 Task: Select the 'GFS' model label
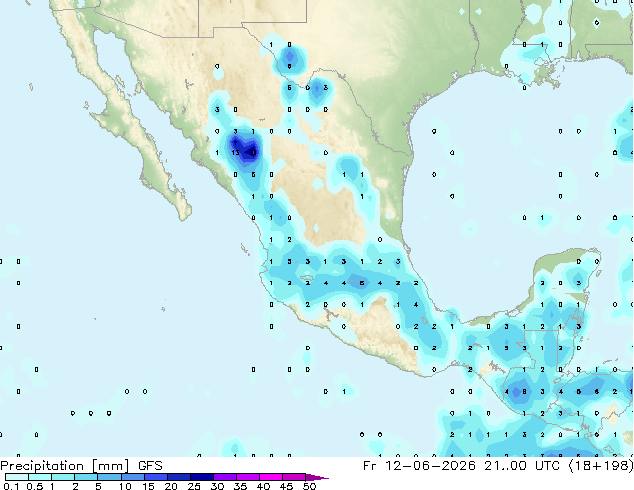coord(150,466)
